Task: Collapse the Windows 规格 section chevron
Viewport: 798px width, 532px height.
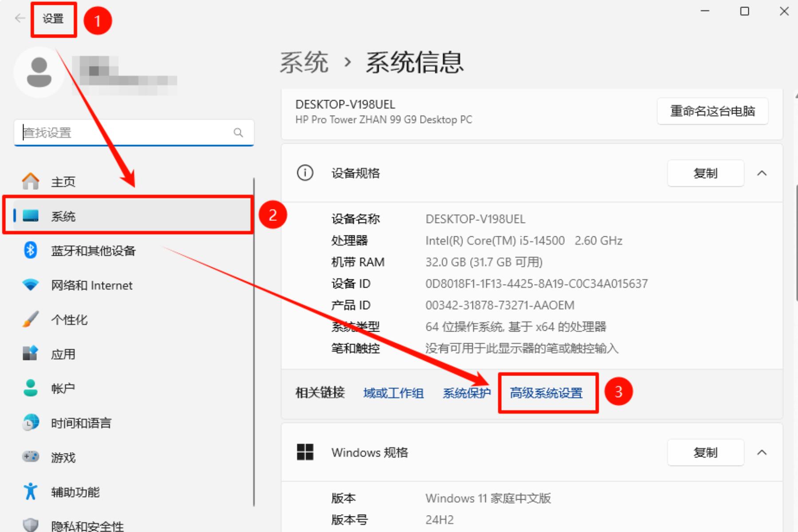Action: pyautogui.click(x=762, y=453)
